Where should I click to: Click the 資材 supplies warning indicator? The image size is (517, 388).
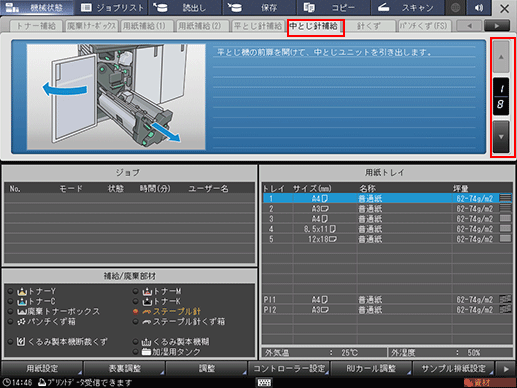[x=489, y=383]
